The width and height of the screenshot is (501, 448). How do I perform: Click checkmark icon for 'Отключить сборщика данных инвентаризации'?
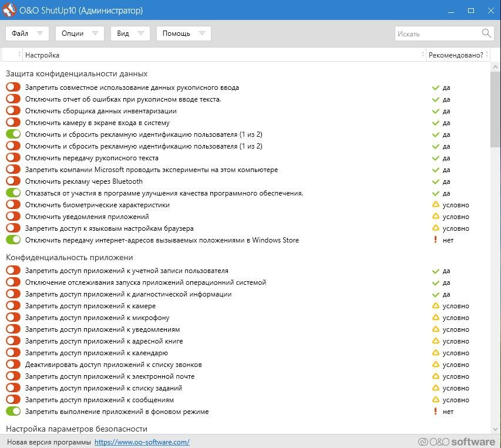tap(435, 111)
